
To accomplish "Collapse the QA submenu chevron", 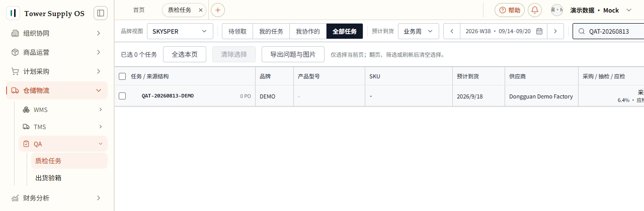I will click(101, 144).
